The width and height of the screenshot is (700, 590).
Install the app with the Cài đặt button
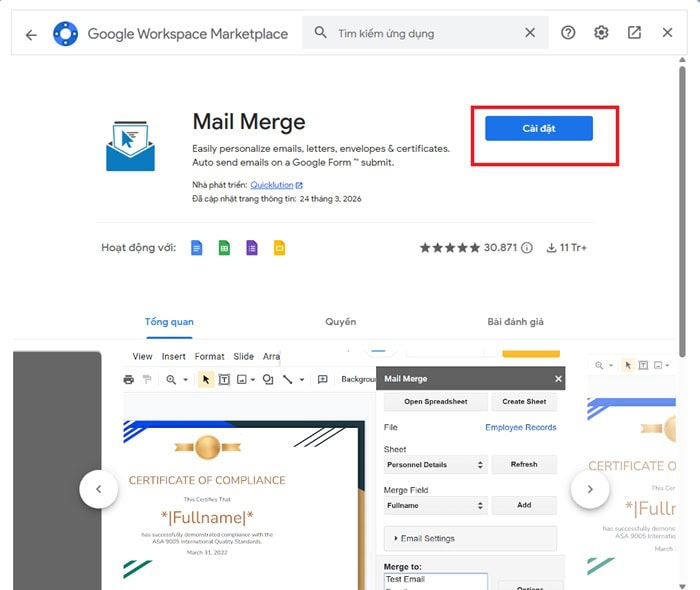tap(539, 129)
